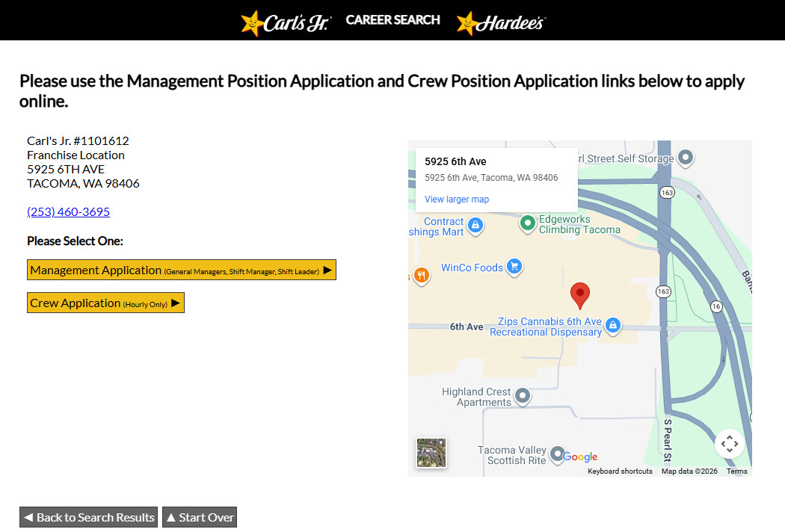The height and width of the screenshot is (532, 785).
Task: Open the CAREER SEARCH header link
Action: click(x=393, y=20)
